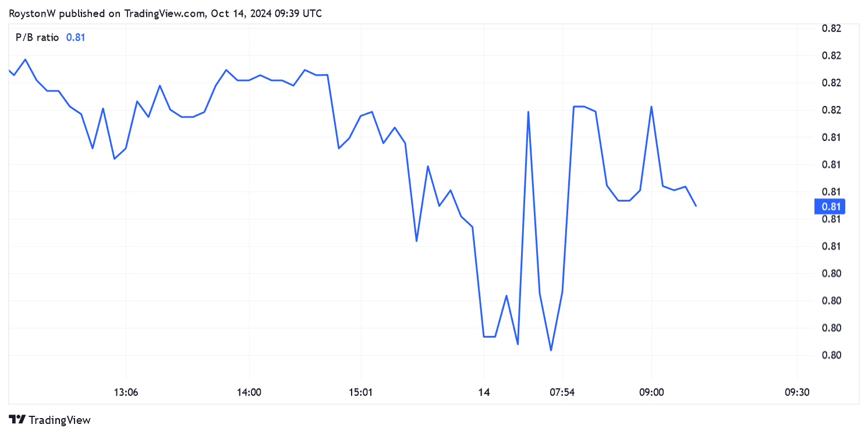Screen dimensions: 868x435
Task: Click the last data point of the line
Action: pyautogui.click(x=696, y=206)
